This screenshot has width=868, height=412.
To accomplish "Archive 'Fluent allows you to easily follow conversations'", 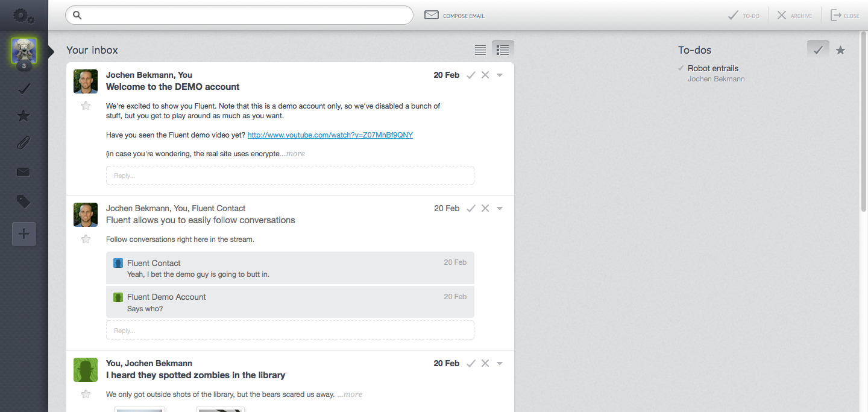I will click(x=485, y=208).
